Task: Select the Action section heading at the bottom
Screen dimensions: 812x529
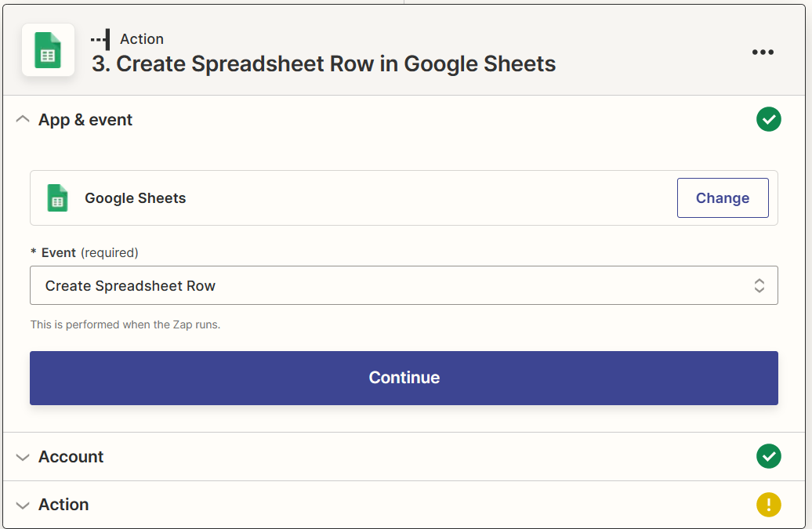Action: (x=63, y=505)
